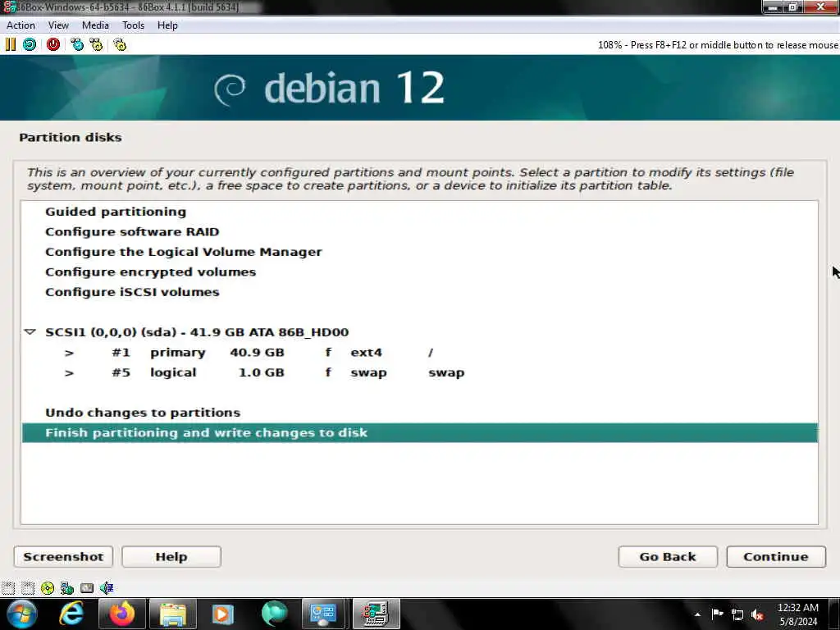The width and height of the screenshot is (840, 630).
Task: Open Windows Explorer folder on the taskbar
Action: pos(172,614)
